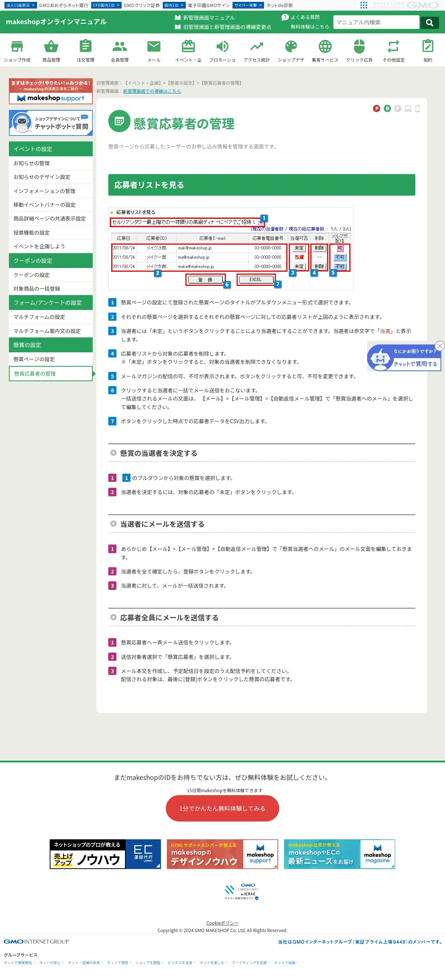Open the GMO services grid dots icon
This screenshot has height=980, width=445.
[x=364, y=5]
